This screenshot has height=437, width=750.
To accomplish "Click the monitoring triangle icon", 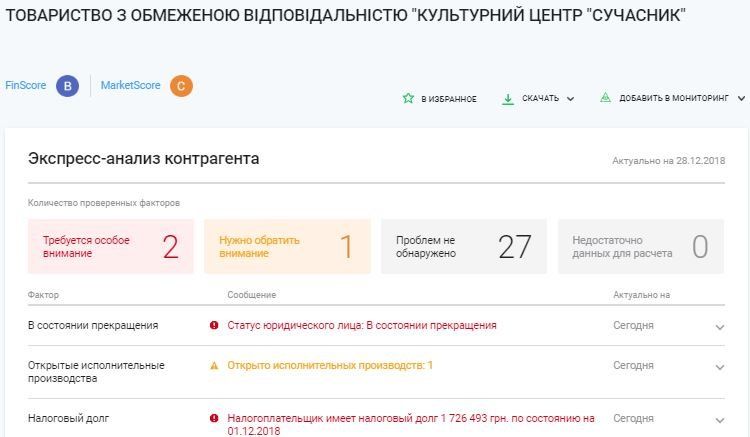I will [x=606, y=98].
